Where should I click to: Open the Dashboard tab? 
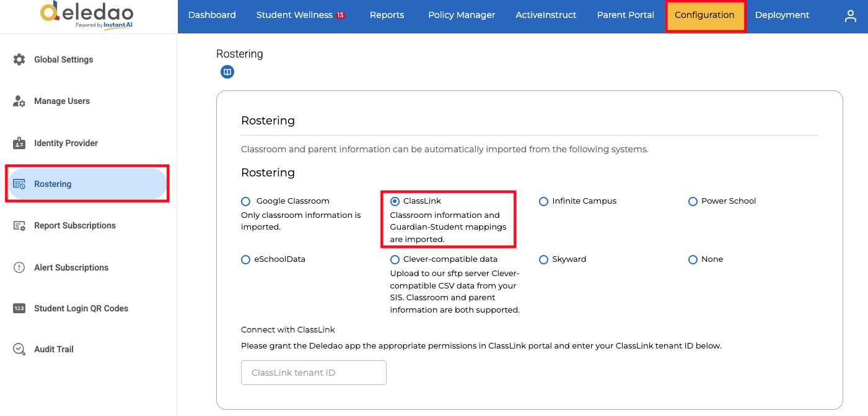tap(212, 15)
